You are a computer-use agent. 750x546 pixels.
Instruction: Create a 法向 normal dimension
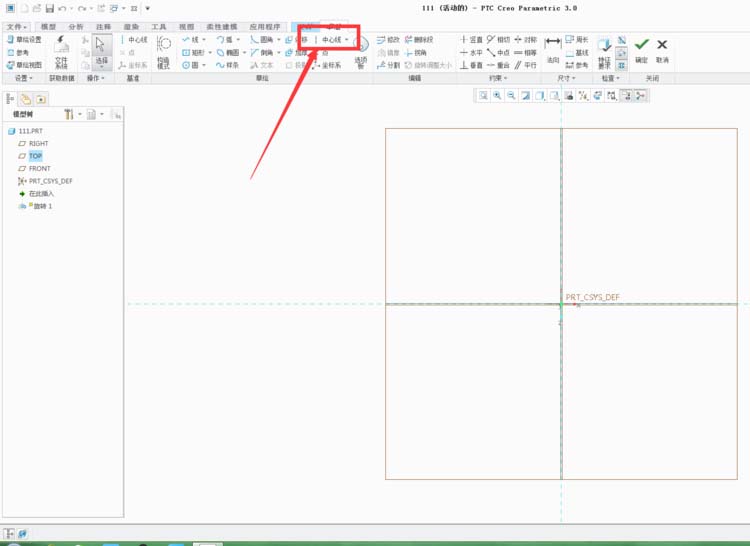point(553,51)
